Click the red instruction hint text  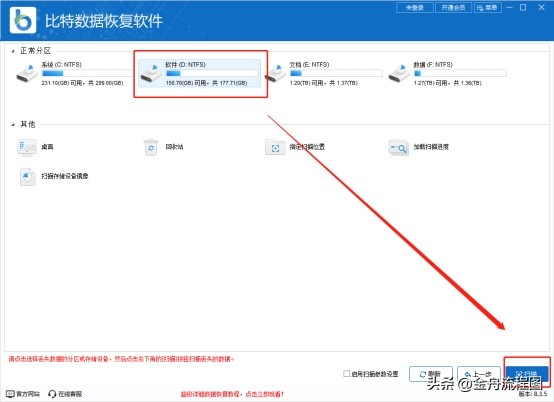(121, 359)
